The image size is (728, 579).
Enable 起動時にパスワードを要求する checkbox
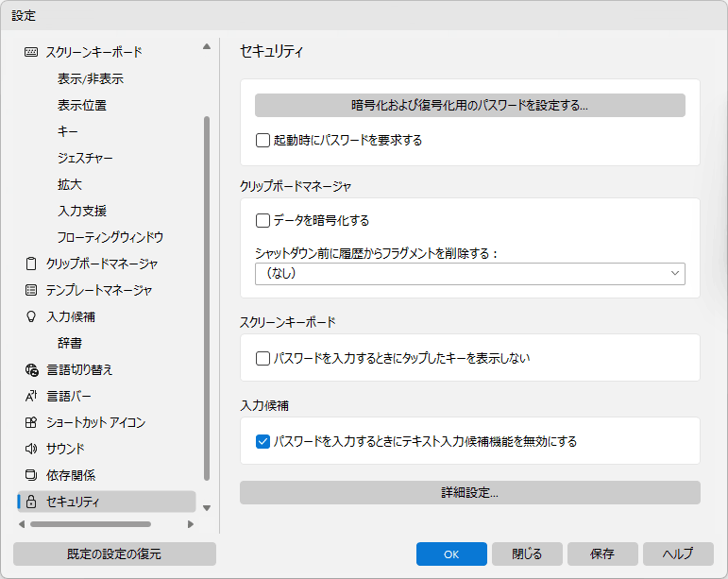coord(262,140)
